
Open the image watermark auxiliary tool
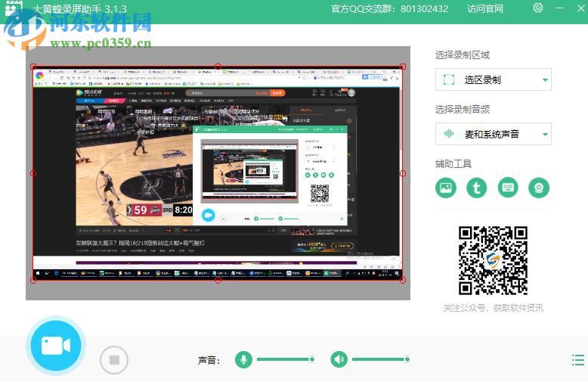tap(446, 188)
